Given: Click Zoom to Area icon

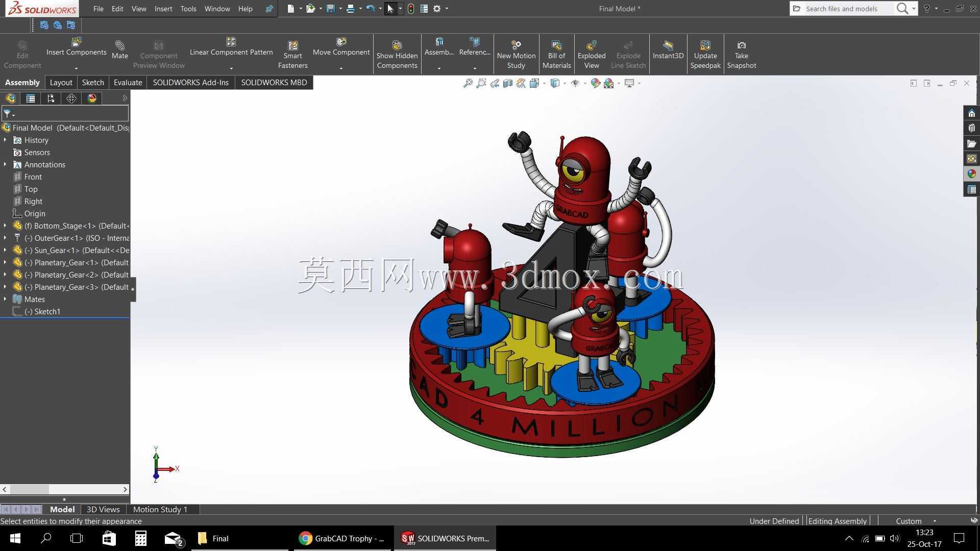Looking at the screenshot, I should point(481,83).
